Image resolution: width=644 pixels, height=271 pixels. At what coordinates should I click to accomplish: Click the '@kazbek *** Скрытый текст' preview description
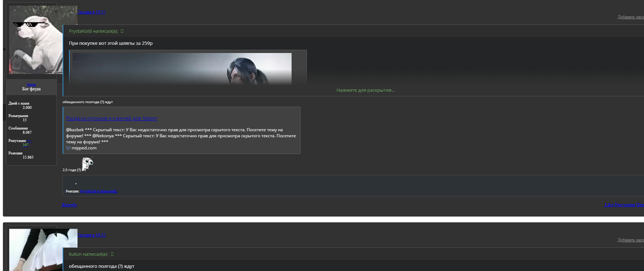pos(181,136)
